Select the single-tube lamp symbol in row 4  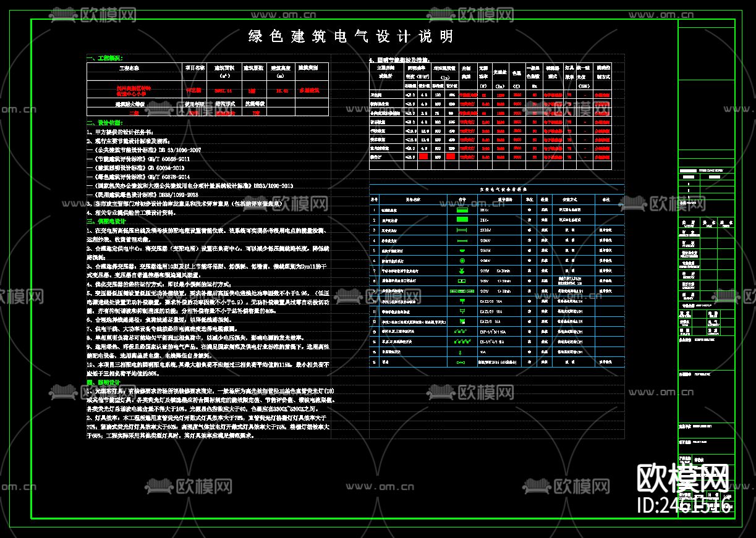462,240
